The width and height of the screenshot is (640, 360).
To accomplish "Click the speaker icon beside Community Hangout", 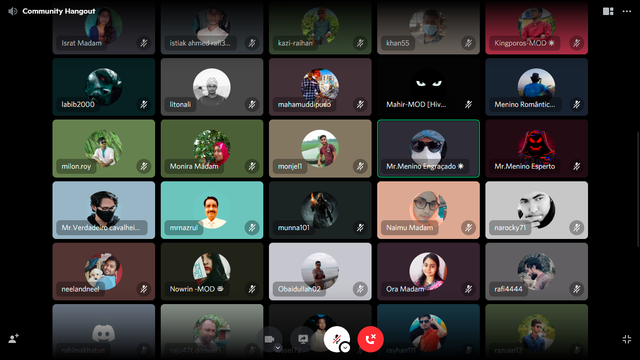I will pos(13,11).
